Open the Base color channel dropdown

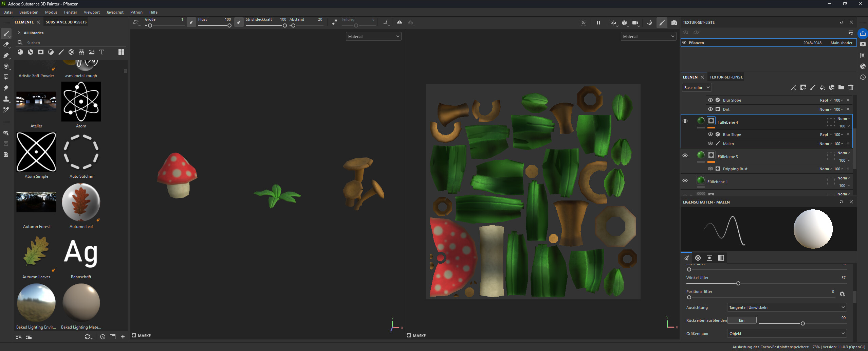tap(696, 88)
